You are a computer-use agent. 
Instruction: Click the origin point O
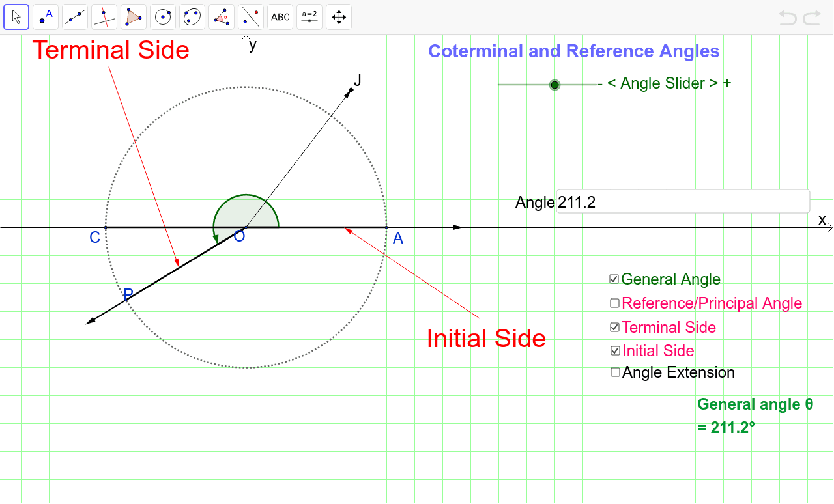coord(246,227)
